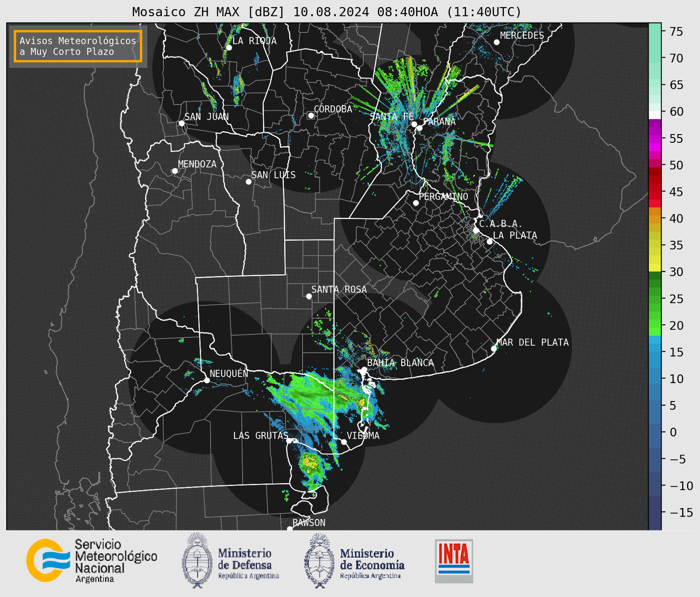The width and height of the screenshot is (700, 597).
Task: Click the 75 dBZ value on color scale
Action: click(676, 32)
